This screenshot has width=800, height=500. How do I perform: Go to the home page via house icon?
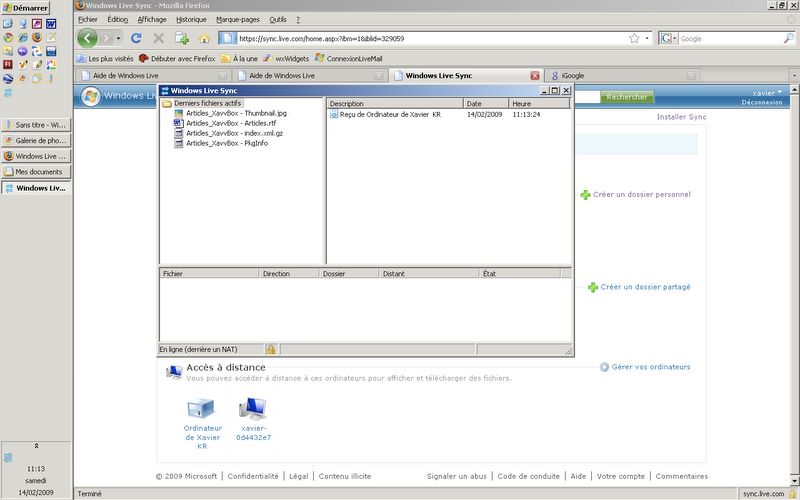(x=204, y=38)
